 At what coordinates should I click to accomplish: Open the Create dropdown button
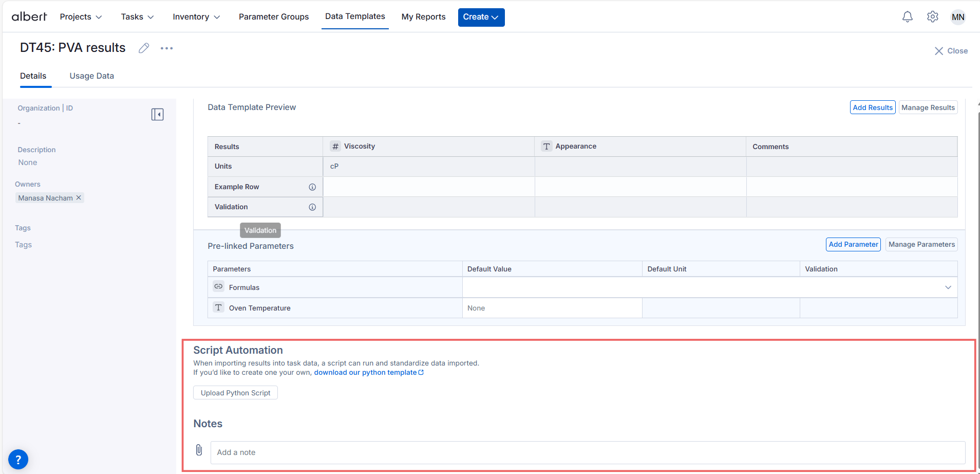point(481,17)
